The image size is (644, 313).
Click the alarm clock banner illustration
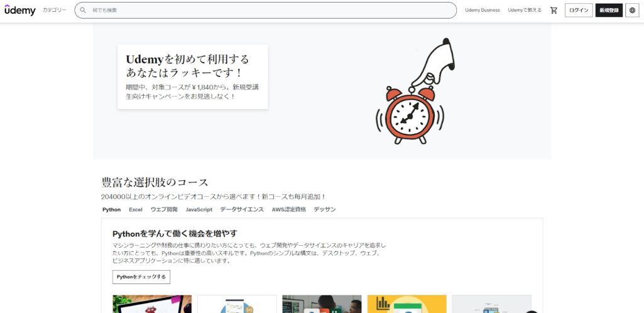point(415,92)
